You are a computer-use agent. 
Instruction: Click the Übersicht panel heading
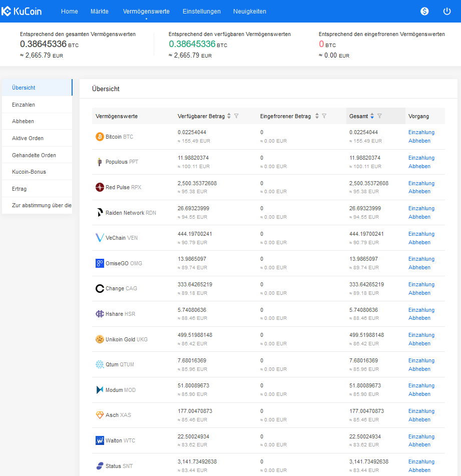[x=106, y=89]
